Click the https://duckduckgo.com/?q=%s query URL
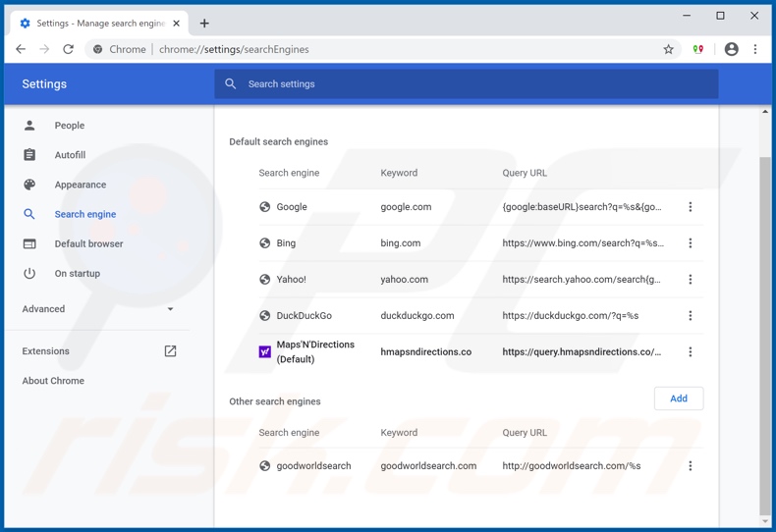776x532 pixels. [570, 315]
